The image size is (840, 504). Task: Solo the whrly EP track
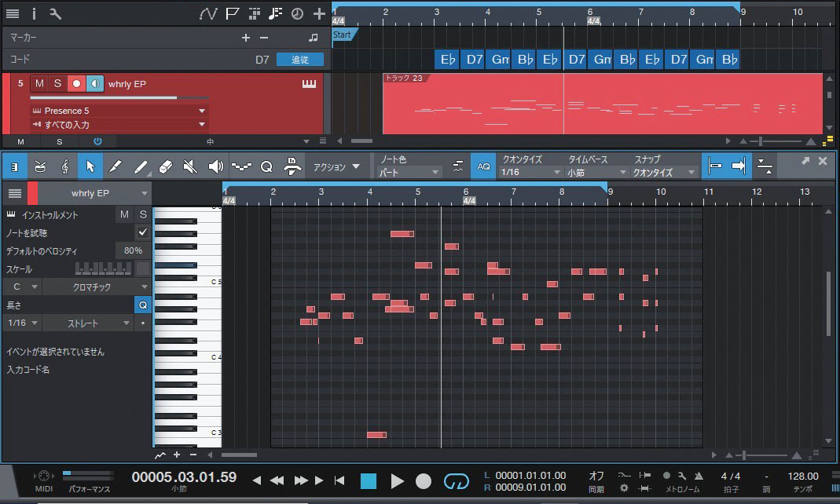point(58,83)
